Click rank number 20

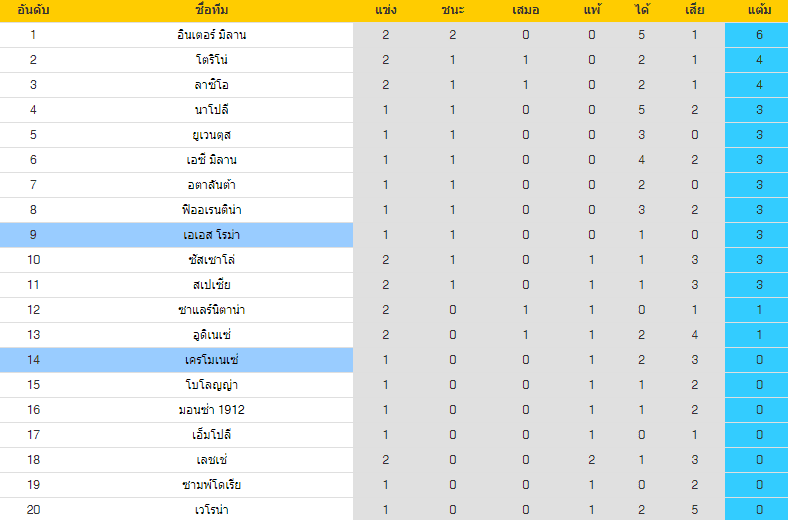click(33, 509)
